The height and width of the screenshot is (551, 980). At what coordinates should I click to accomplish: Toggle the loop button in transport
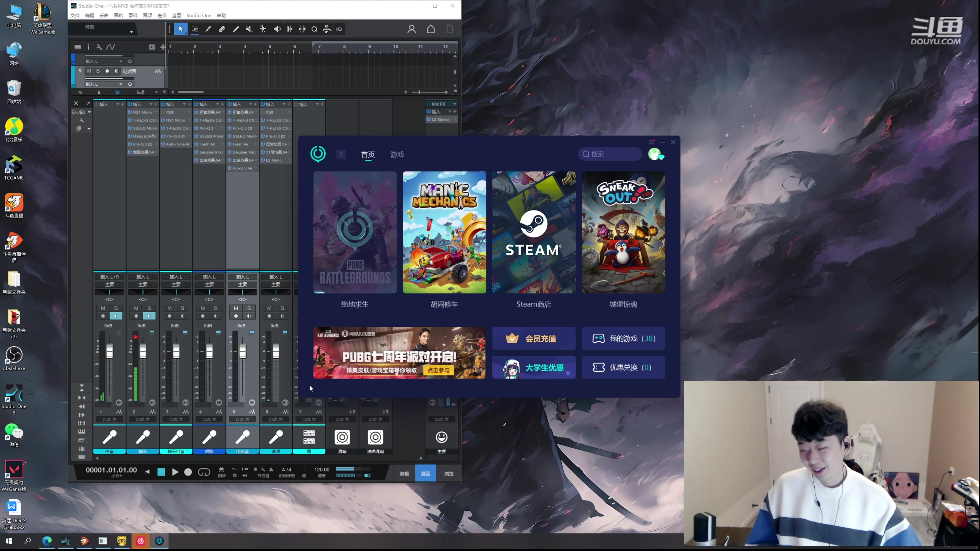(204, 472)
